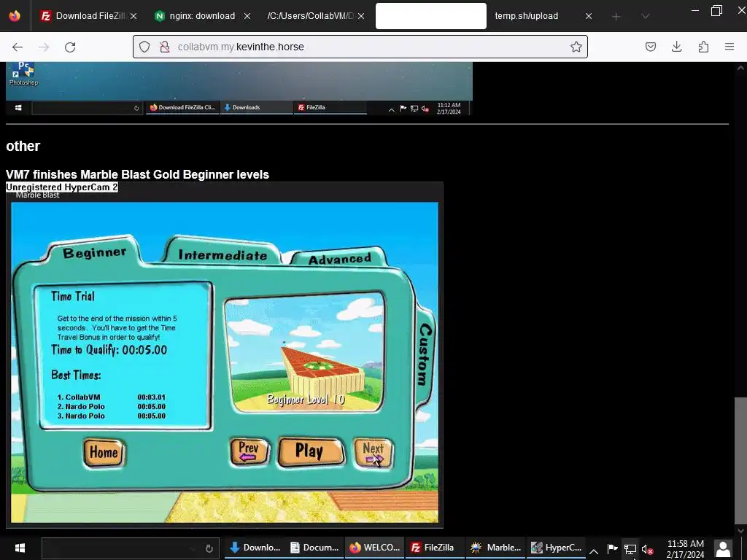Close the /C:/Users/CollabVM tab
Screen dimensions: 747x560
tap(361, 16)
